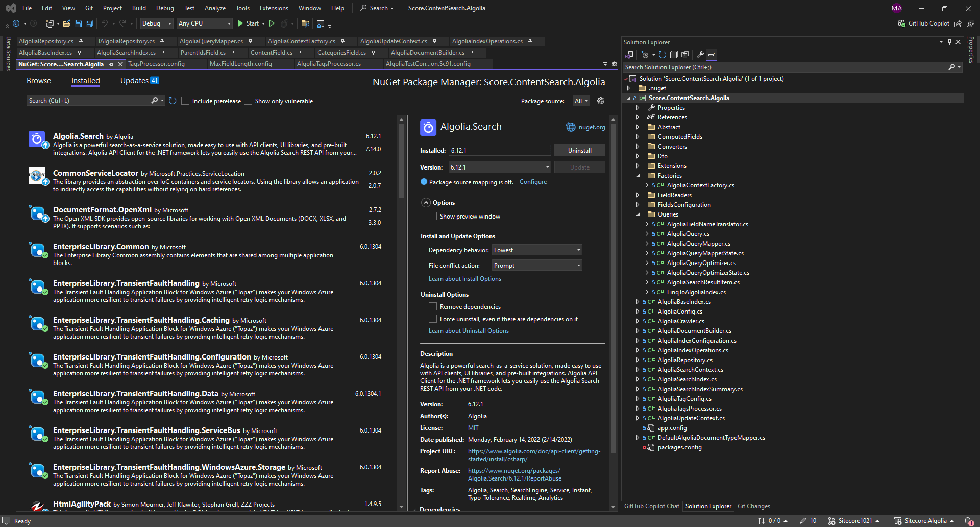The height and width of the screenshot is (527, 980).
Task: Click Uninstall for Algolia.Search package
Action: point(579,151)
